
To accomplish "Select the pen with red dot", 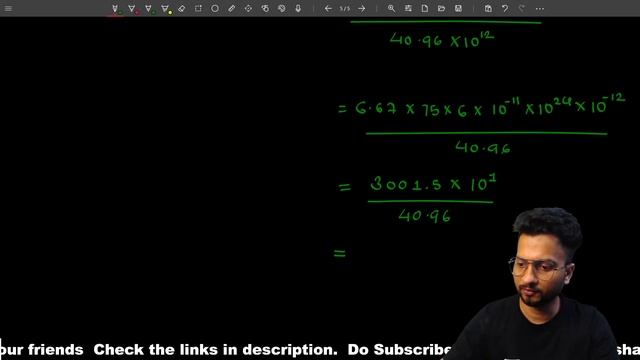I will (x=132, y=9).
